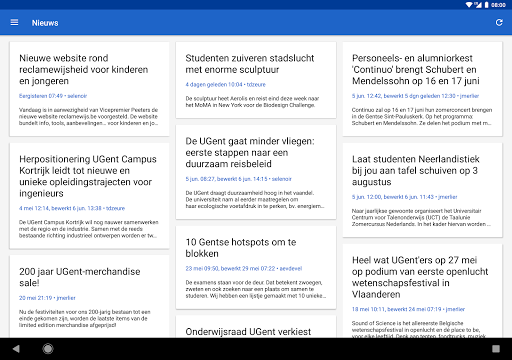Open the openlucht wetenschapsfestival article
This screenshot has height=360, width=512.
pos(422,291)
